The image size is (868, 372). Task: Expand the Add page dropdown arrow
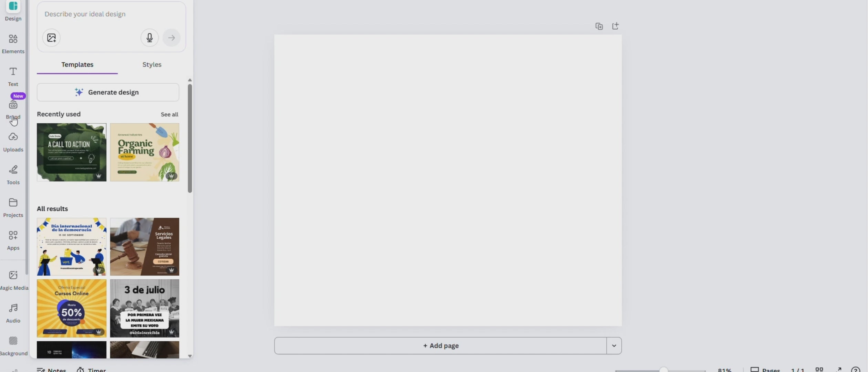click(614, 345)
